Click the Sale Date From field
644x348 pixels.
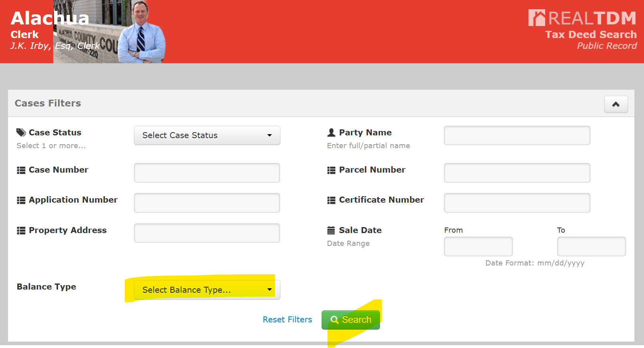pyautogui.click(x=478, y=246)
